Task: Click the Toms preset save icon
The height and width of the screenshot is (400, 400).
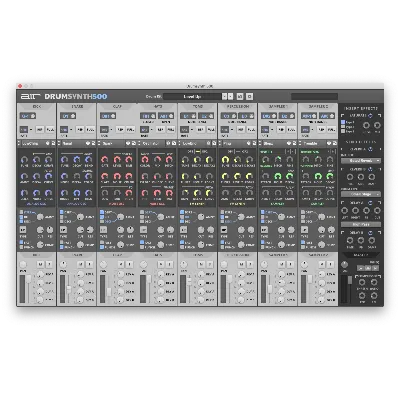Action: [x=214, y=143]
